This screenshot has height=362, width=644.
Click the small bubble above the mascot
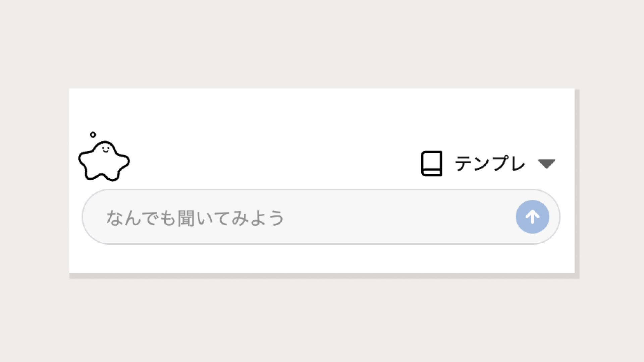[x=93, y=135]
